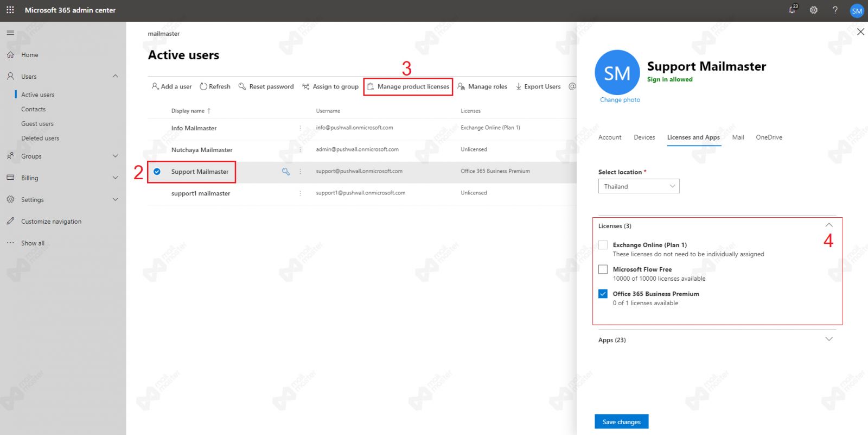This screenshot has height=435, width=868.
Task: Open more actions for support1 mailmaster
Action: click(300, 193)
